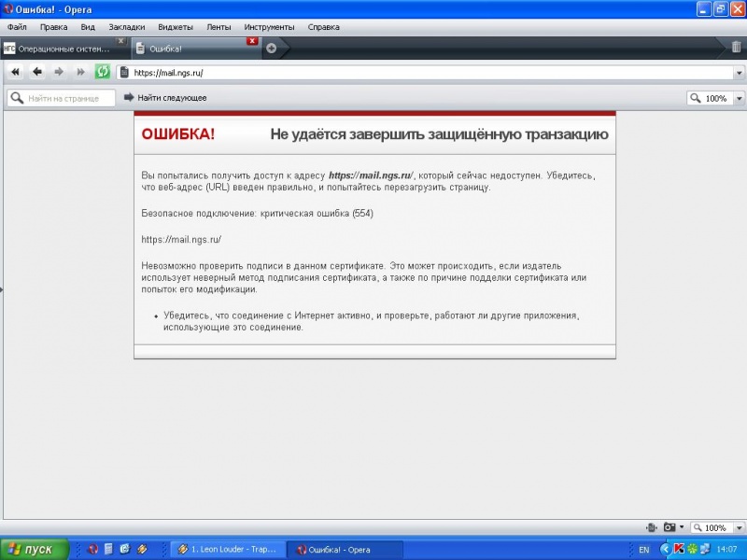Click 'Найти следующее' button
This screenshot has height=560, width=747.
click(165, 98)
